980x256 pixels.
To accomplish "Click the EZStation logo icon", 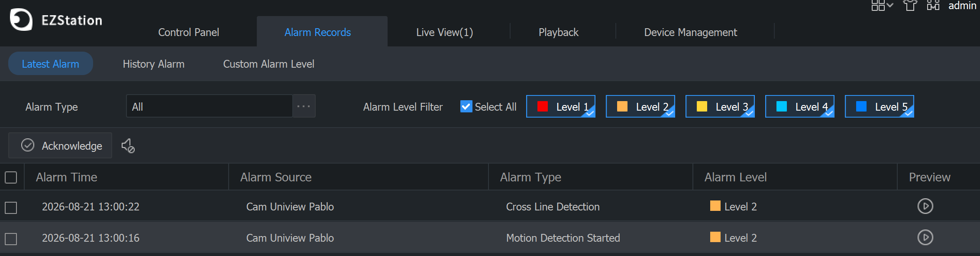I will coord(21,20).
